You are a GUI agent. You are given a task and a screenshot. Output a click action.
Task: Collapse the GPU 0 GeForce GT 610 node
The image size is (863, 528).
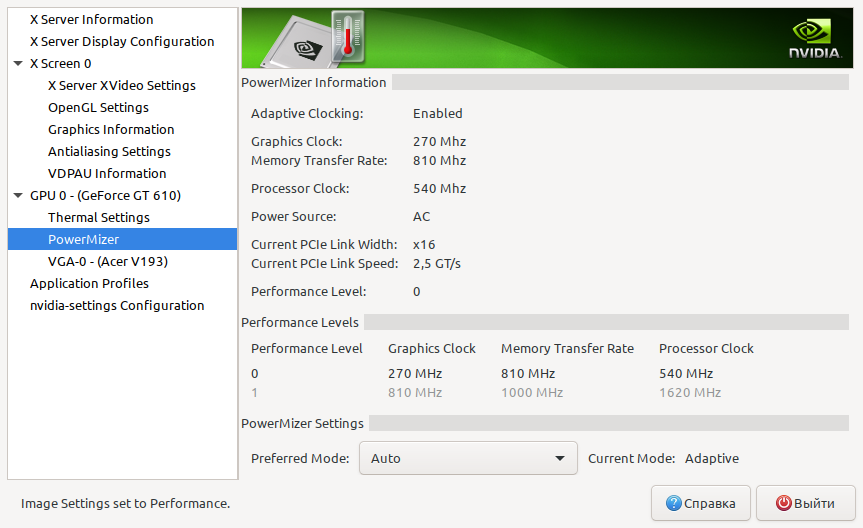(18, 195)
